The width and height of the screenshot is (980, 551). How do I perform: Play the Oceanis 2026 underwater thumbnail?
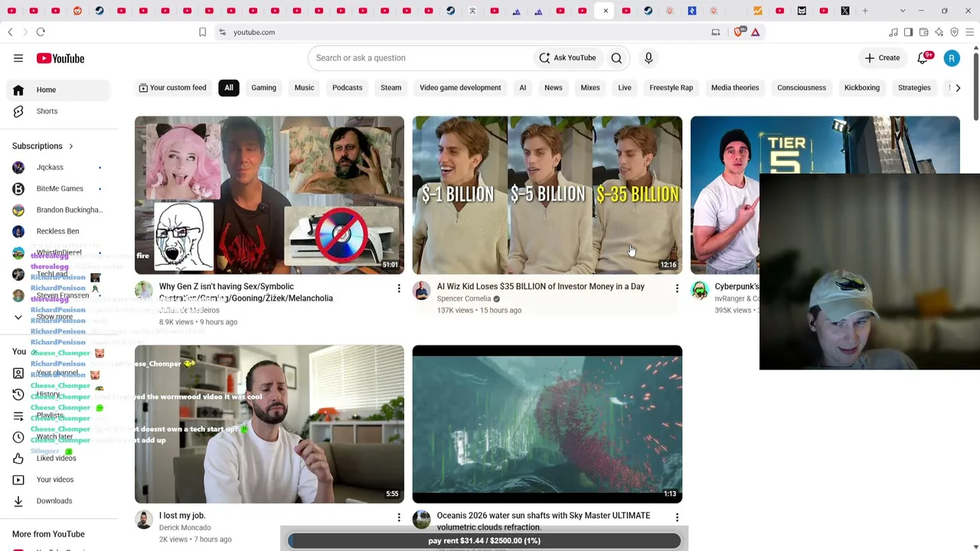pyautogui.click(x=547, y=424)
